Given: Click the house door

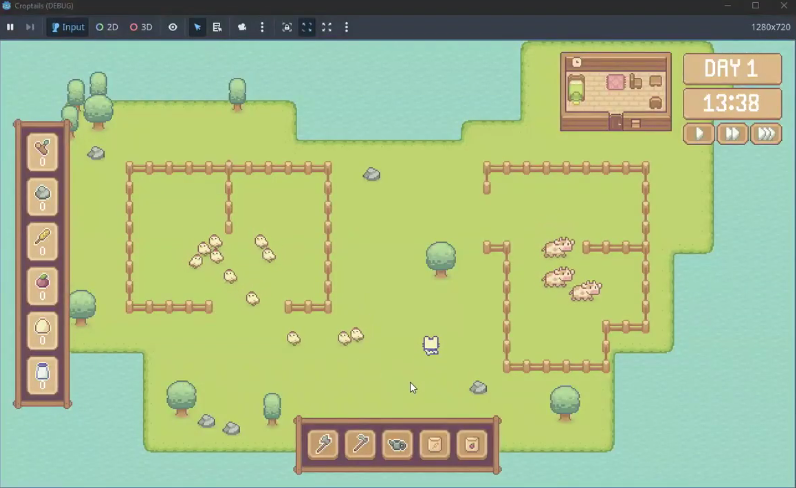Looking at the screenshot, I should click(x=616, y=122).
